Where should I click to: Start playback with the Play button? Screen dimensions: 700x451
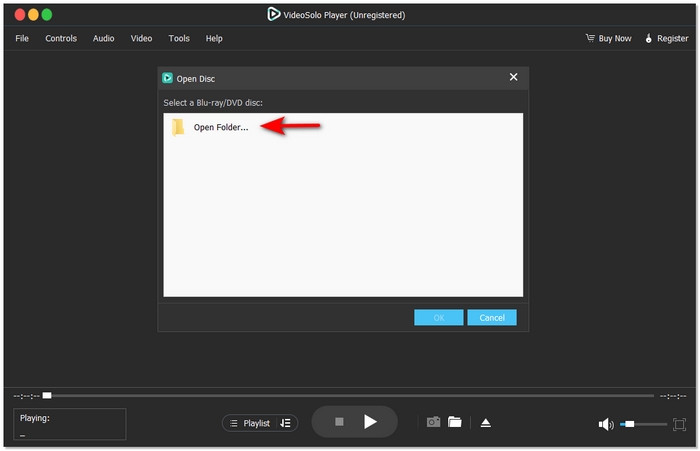[370, 422]
